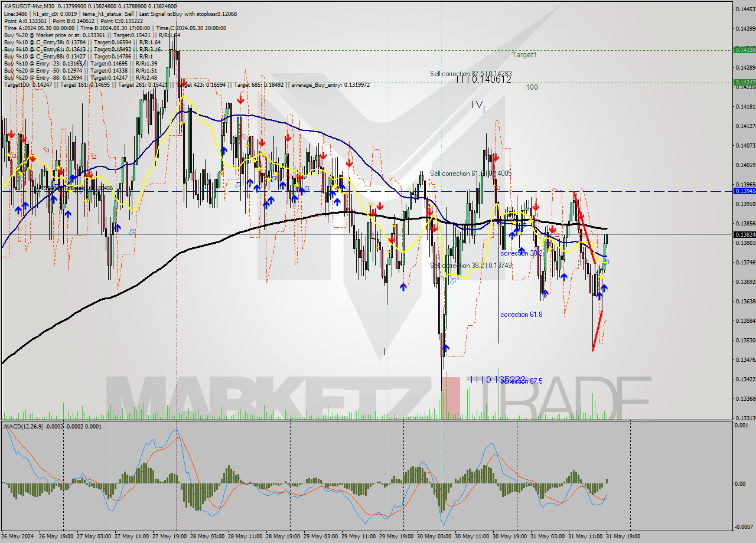756x543 pixels.
Task: Click the 0.1444 top price scale value
Action: [745, 9]
